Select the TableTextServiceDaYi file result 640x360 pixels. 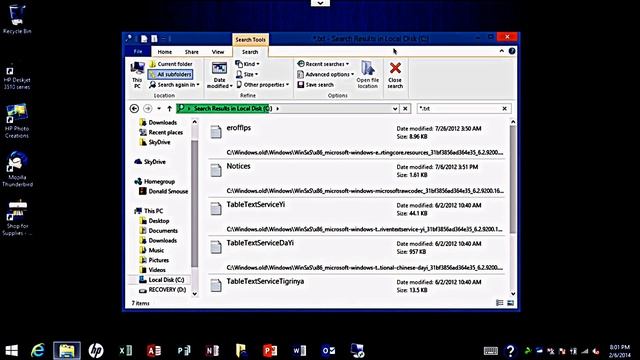356,255
